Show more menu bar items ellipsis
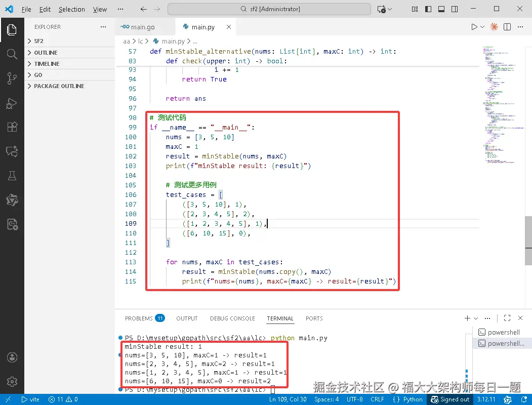The width and height of the screenshot is (532, 405). [x=120, y=9]
